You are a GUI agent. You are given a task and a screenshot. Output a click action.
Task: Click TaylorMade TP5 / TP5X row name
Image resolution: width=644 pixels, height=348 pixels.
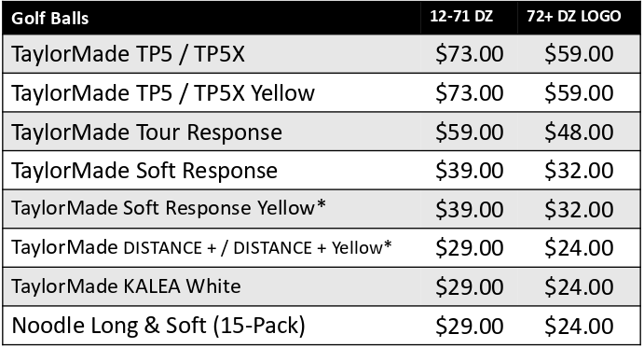[128, 54]
